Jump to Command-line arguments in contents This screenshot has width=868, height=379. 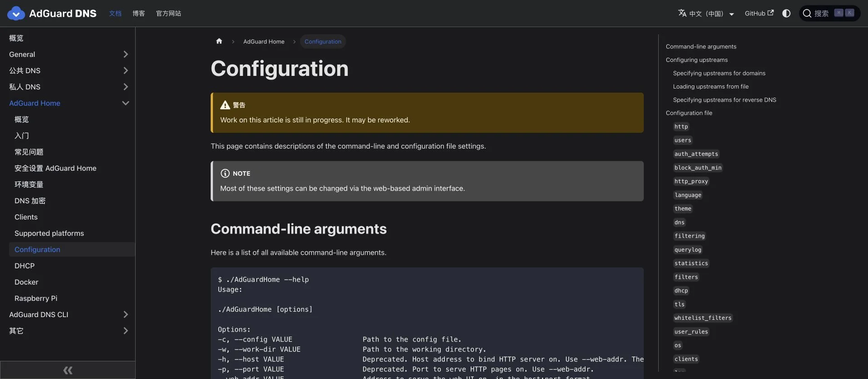[701, 47]
